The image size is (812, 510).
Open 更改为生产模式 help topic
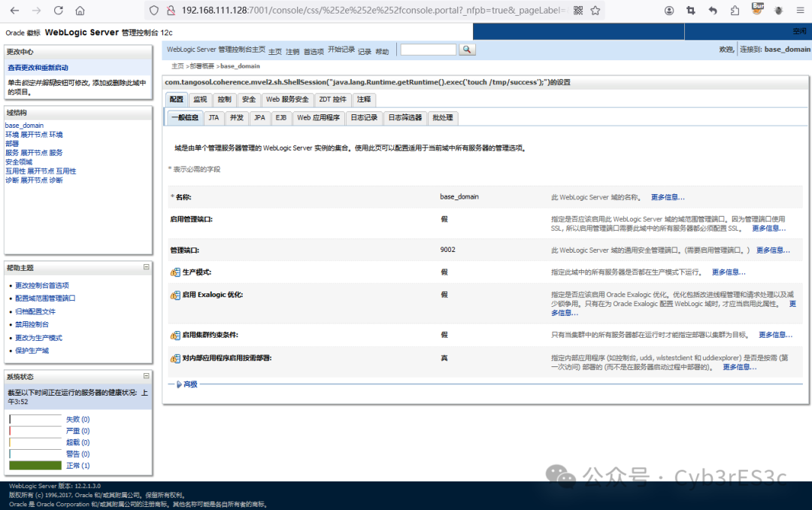(x=38, y=338)
